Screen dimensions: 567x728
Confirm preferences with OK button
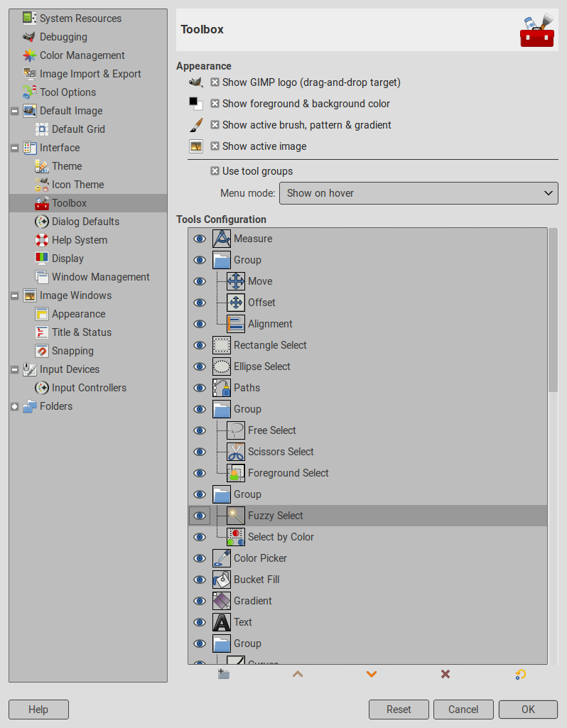point(528,710)
